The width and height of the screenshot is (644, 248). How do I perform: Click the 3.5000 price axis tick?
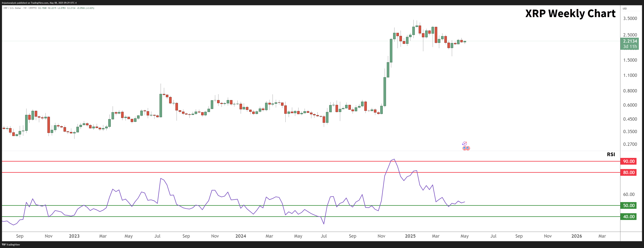[630, 18]
